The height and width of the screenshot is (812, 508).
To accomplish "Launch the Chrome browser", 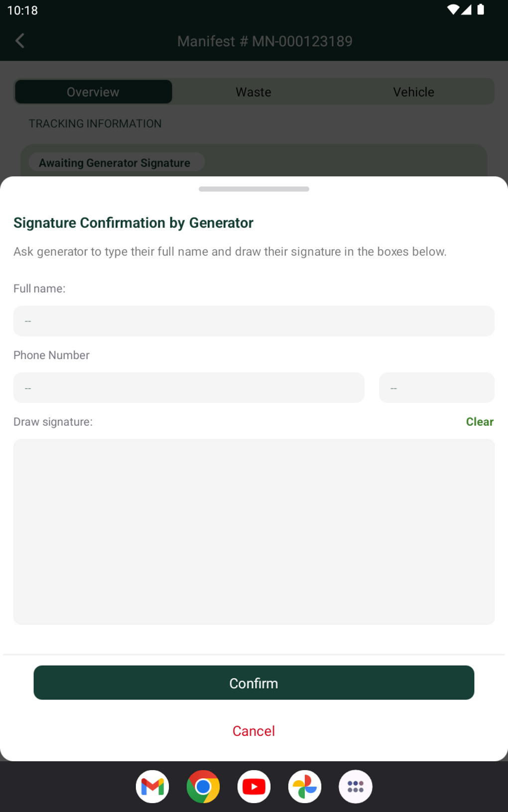I will coord(203,787).
